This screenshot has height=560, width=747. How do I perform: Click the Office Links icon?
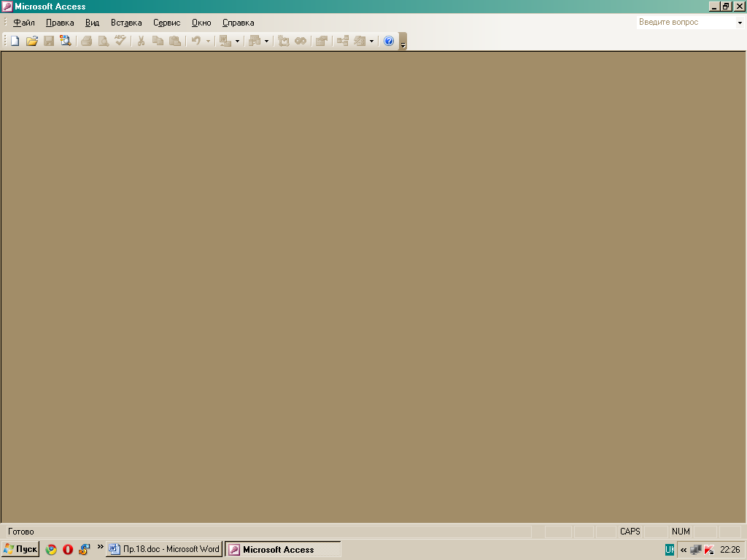(x=225, y=41)
